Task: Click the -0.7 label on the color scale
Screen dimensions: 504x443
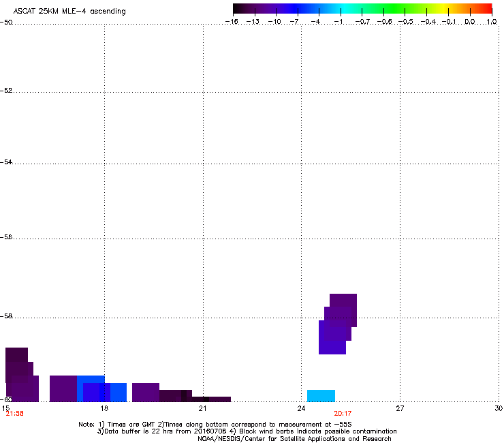Action: point(362,22)
